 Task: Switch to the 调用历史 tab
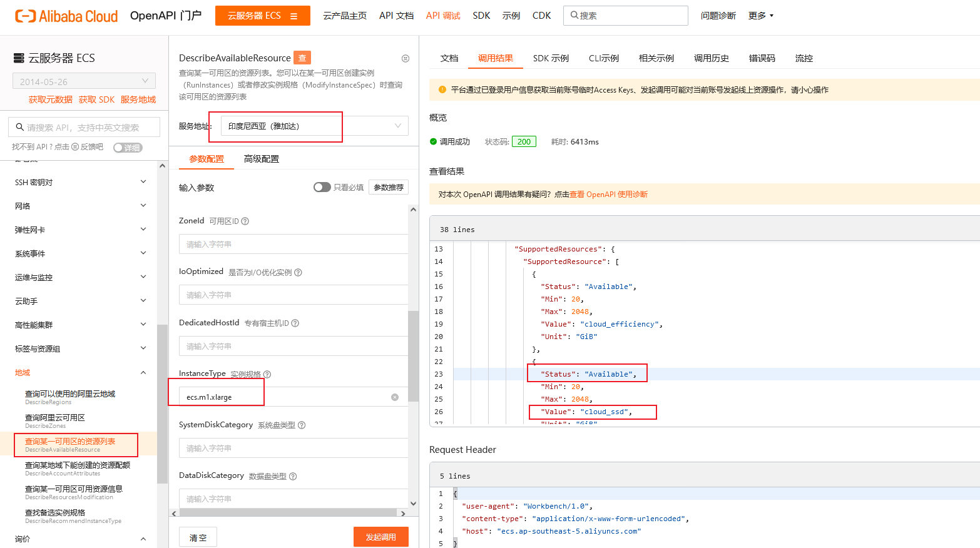[x=712, y=58]
